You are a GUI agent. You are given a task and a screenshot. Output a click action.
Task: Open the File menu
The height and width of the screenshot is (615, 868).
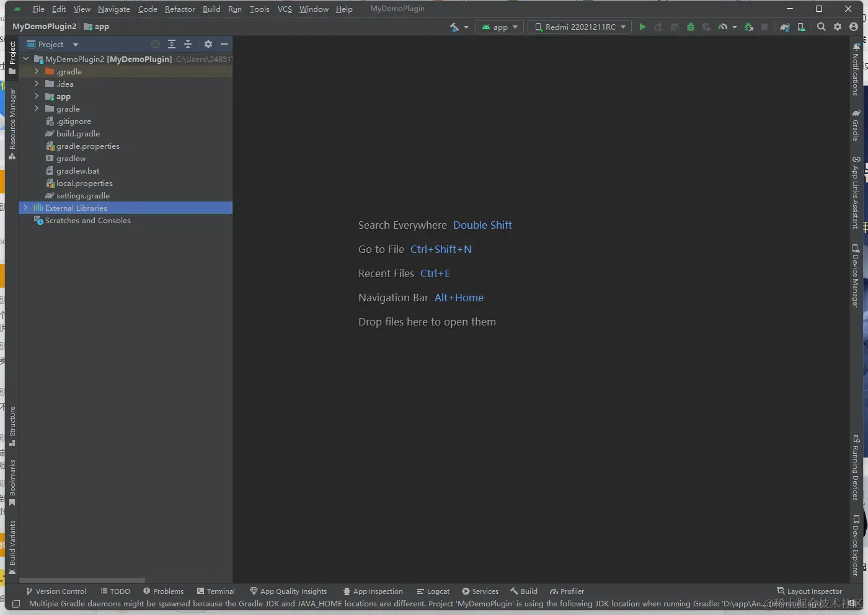[x=38, y=9]
